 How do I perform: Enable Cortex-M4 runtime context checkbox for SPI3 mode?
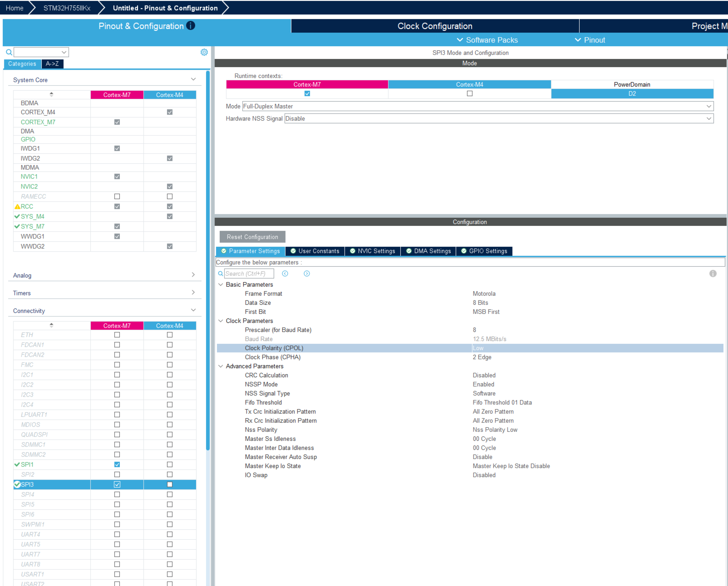(470, 93)
